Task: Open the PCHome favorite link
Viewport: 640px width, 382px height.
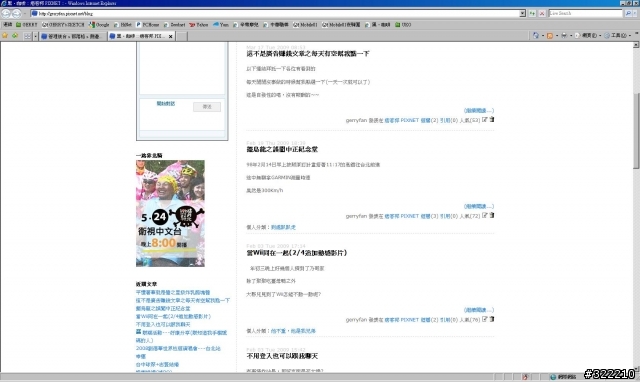Action: coord(147,25)
